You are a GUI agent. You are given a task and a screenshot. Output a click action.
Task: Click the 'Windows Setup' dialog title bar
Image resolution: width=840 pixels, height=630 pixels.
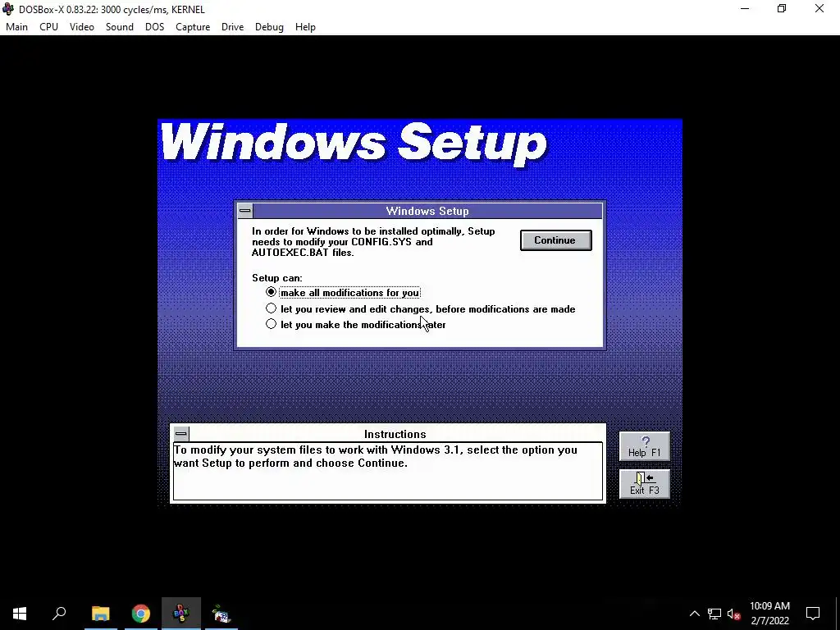tap(427, 211)
